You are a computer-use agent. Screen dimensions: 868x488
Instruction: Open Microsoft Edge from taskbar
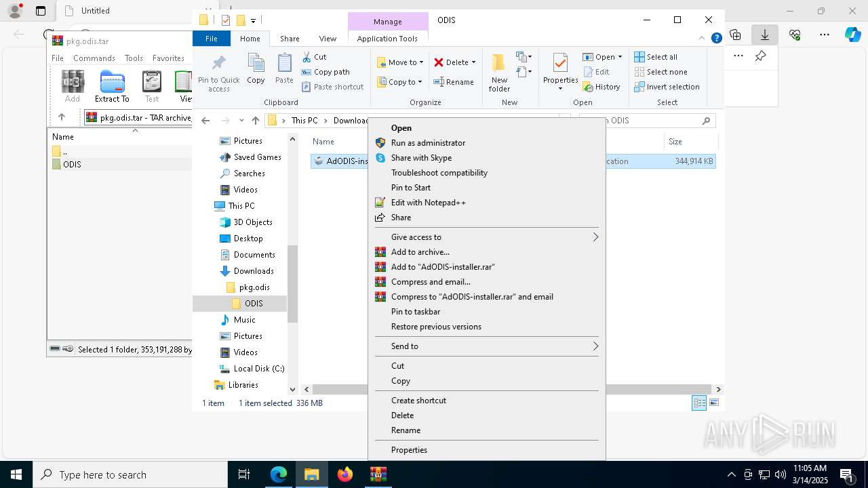[x=279, y=474]
